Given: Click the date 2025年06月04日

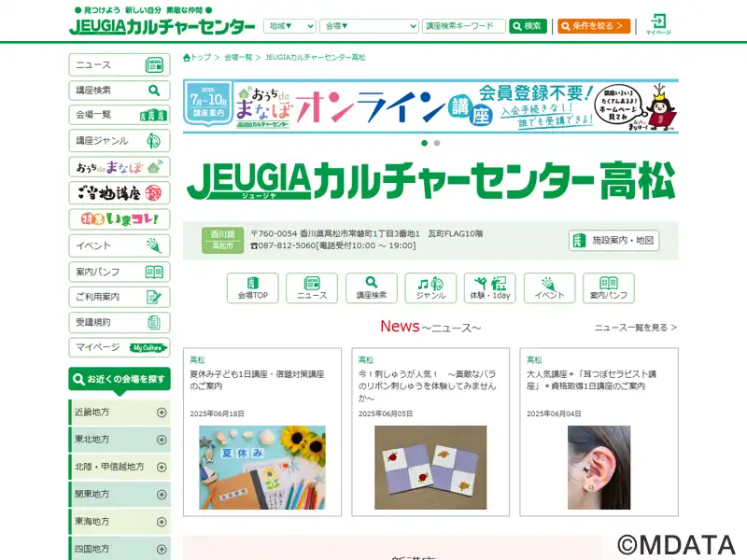Looking at the screenshot, I should (x=554, y=413).
